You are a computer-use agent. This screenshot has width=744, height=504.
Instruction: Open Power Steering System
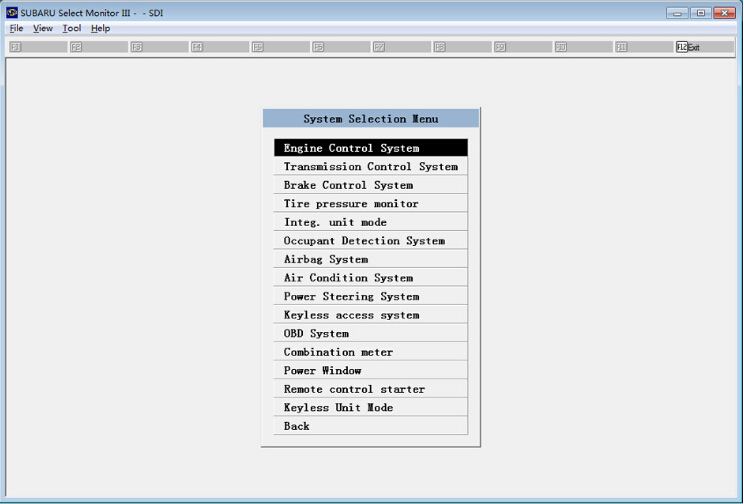pyautogui.click(x=371, y=296)
